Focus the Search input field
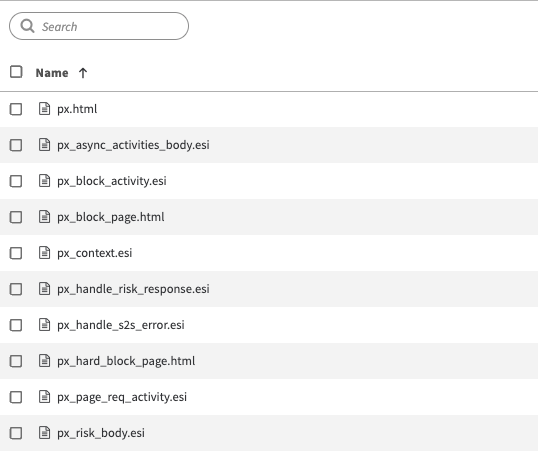The image size is (538, 460). pos(99,26)
